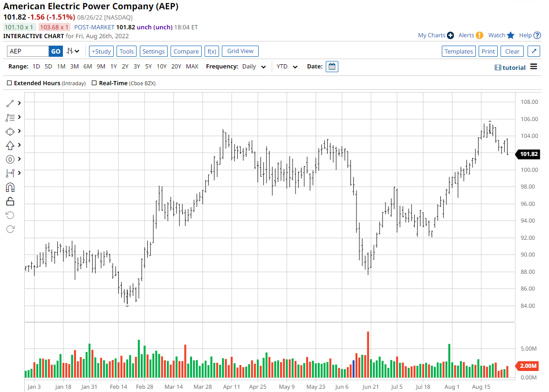549x392 pixels.
Task: Set range to 5Y
Action: pos(149,67)
